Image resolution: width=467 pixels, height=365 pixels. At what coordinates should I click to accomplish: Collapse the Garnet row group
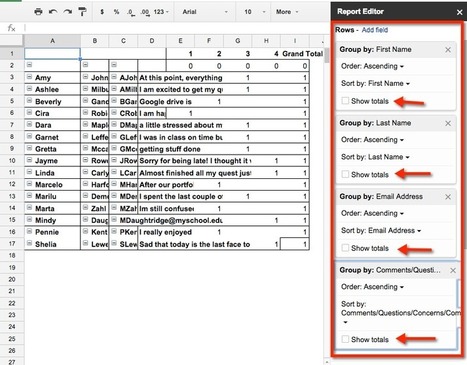tap(29, 136)
